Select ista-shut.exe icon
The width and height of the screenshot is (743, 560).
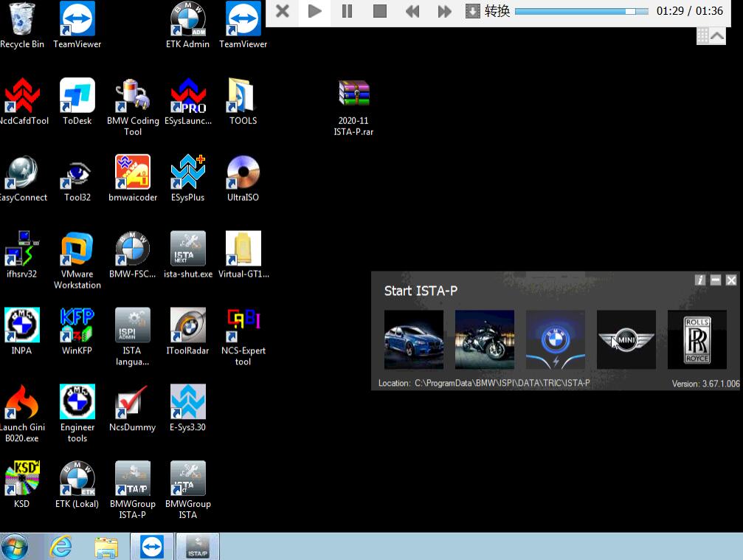(188, 255)
